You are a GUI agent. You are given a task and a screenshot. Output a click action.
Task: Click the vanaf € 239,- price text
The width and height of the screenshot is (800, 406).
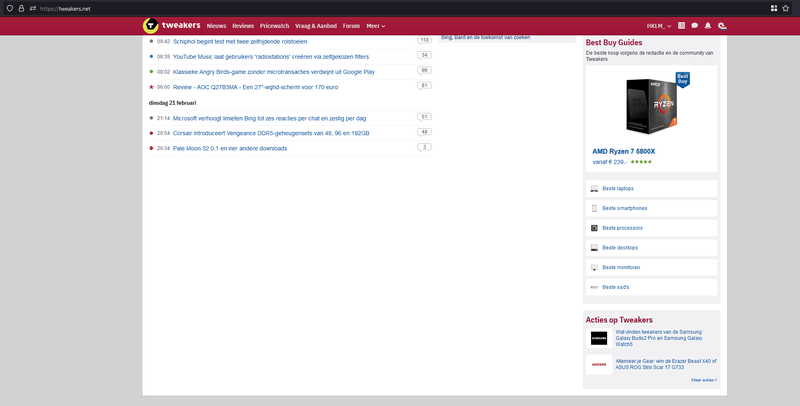coord(610,162)
